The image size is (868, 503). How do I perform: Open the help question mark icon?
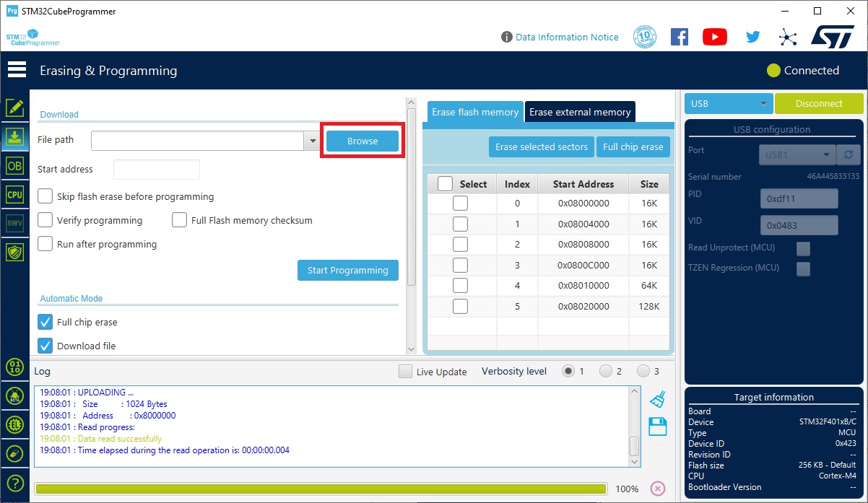click(x=14, y=483)
